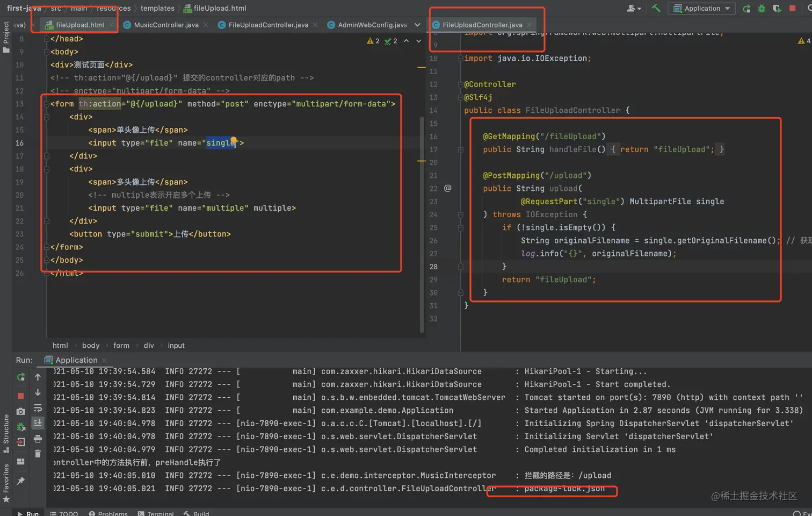Close the MusicController.java tab
The image size is (812, 516).
click(206, 25)
